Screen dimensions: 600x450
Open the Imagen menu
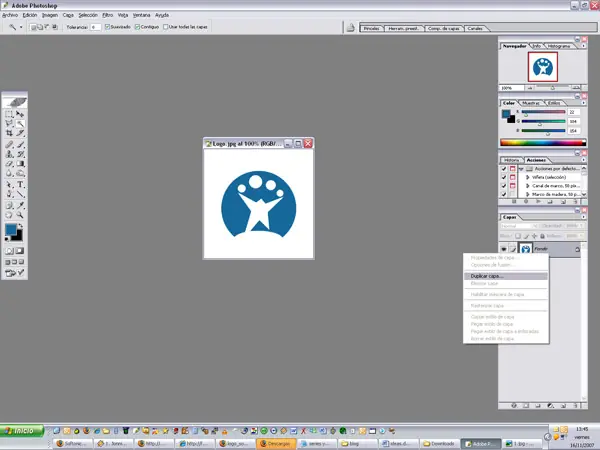pyautogui.click(x=50, y=15)
